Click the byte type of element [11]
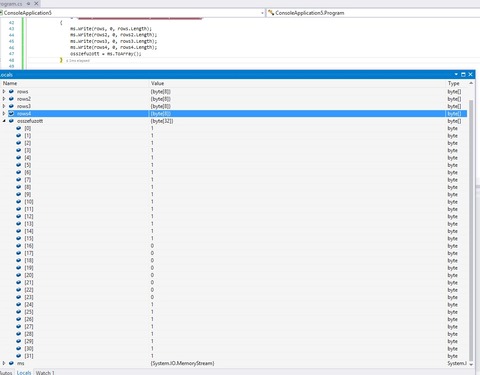 coord(452,209)
